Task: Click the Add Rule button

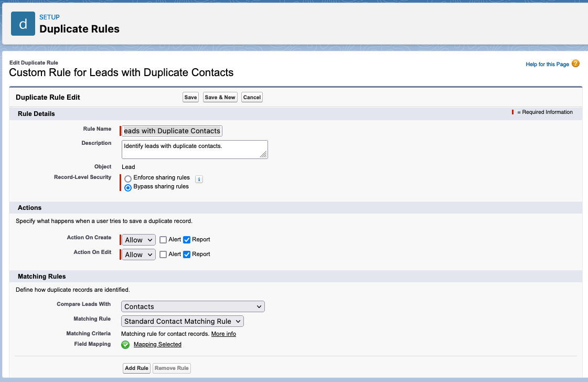Action: (136, 368)
